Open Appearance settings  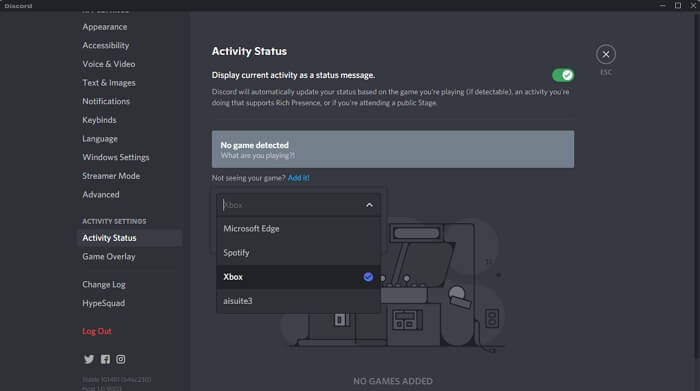pyautogui.click(x=104, y=27)
